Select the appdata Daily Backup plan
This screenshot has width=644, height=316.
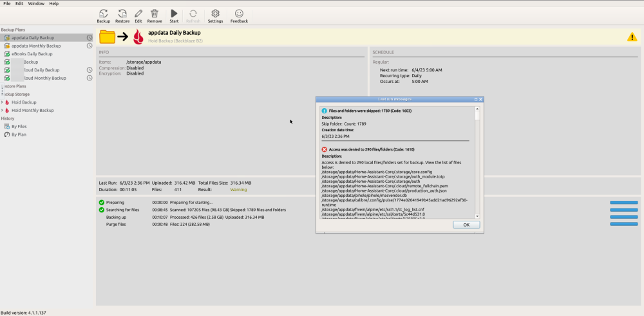point(46,38)
